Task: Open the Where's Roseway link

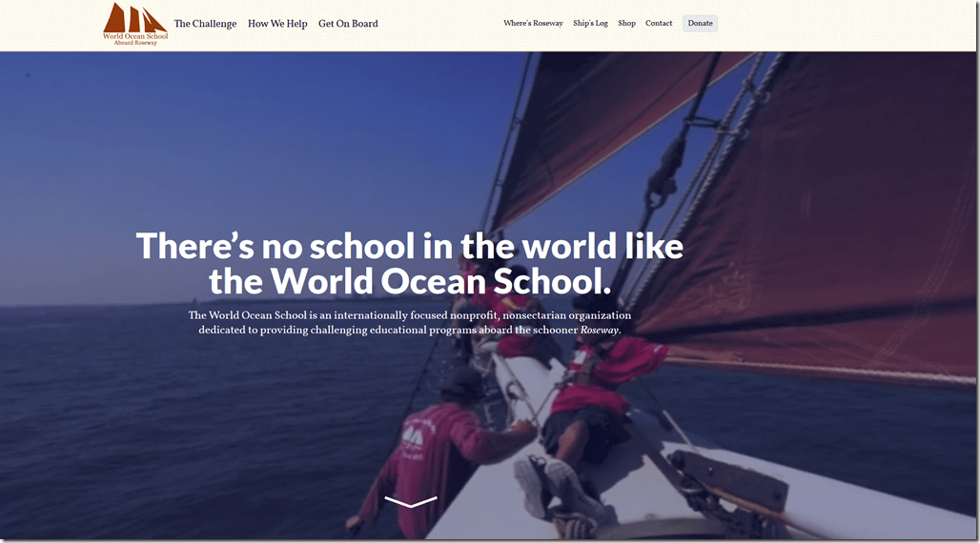Action: pos(533,23)
